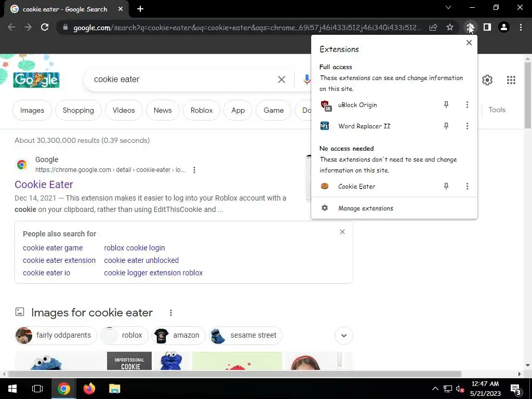Screen dimensions: 532x399
Task: Filter images by fairly oddparents
Action: (x=56, y=335)
